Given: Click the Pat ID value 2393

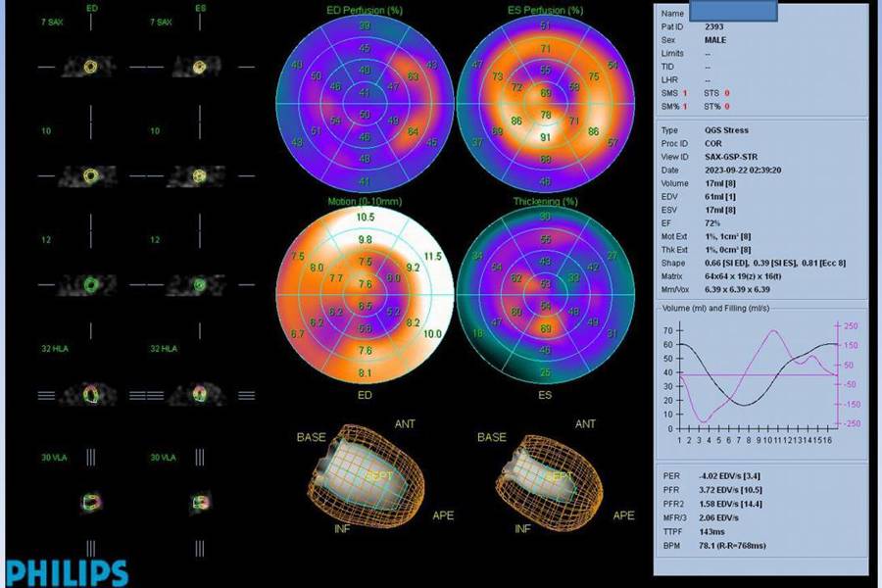Looking at the screenshot, I should pyautogui.click(x=713, y=26).
